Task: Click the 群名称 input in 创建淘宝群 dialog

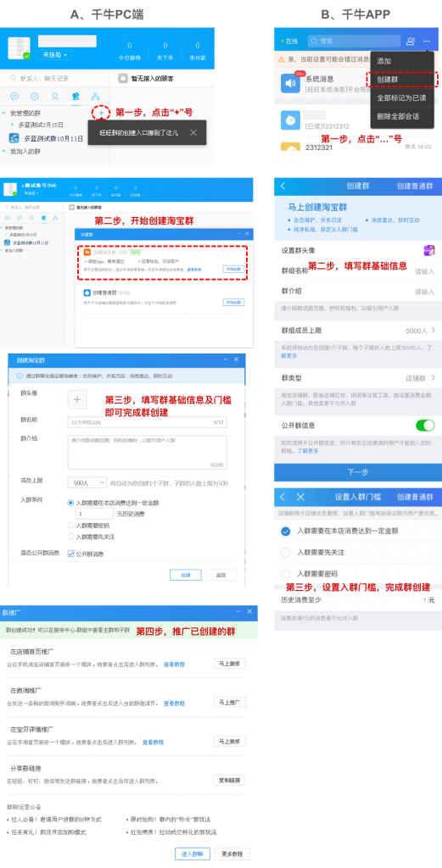Action: point(147,422)
